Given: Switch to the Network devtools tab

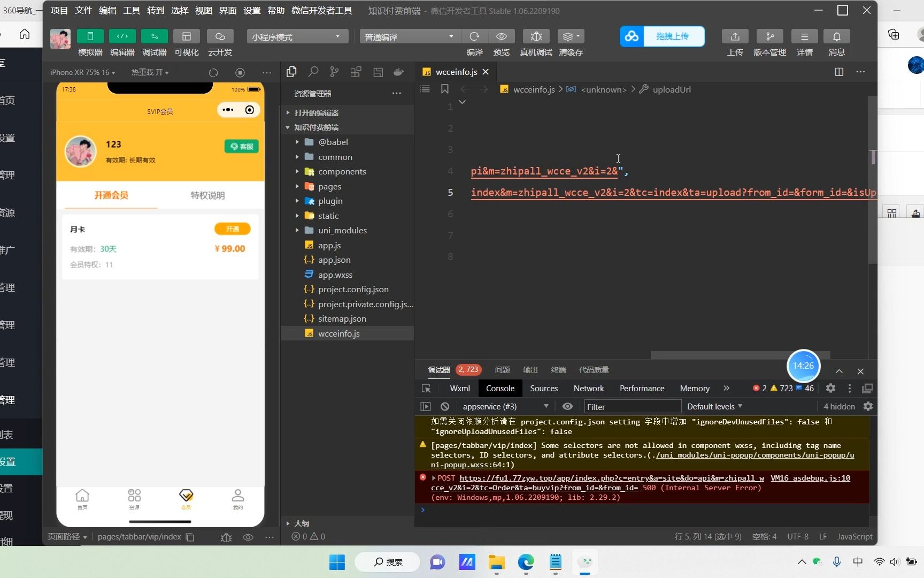Looking at the screenshot, I should point(589,388).
